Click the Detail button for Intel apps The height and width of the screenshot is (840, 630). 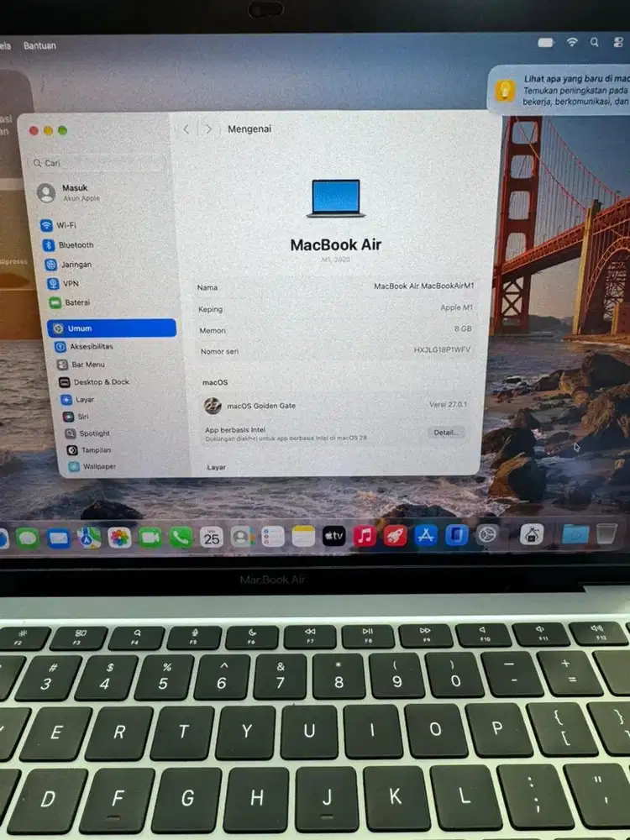[x=446, y=433]
